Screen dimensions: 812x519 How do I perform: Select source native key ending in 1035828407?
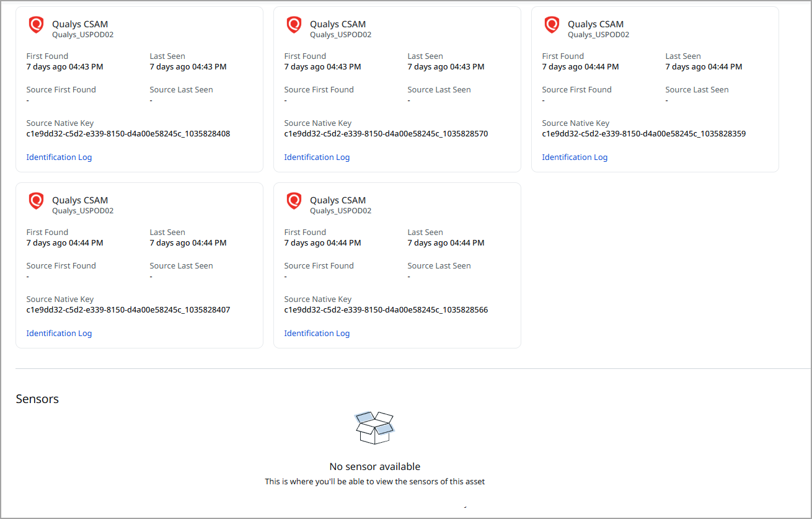[x=128, y=310]
